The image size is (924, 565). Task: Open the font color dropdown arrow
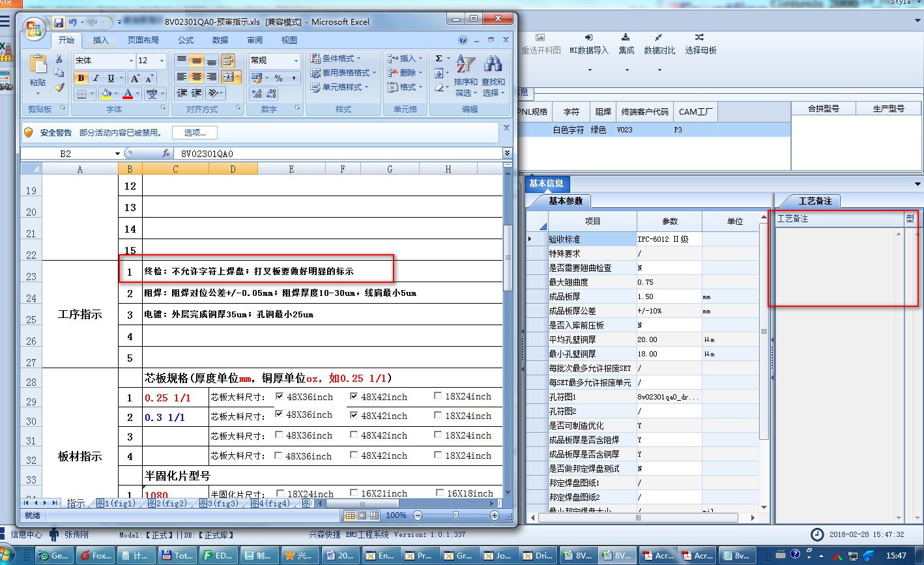tap(138, 94)
